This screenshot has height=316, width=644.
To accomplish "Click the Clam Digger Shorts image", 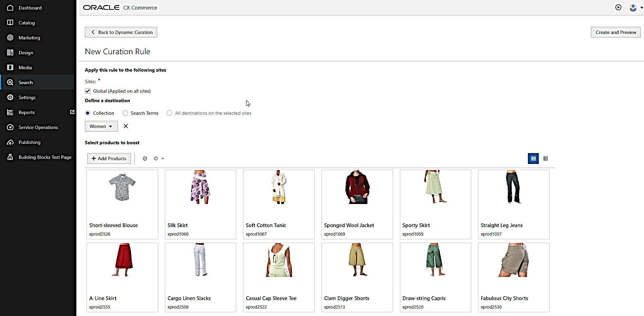I will (357, 260).
